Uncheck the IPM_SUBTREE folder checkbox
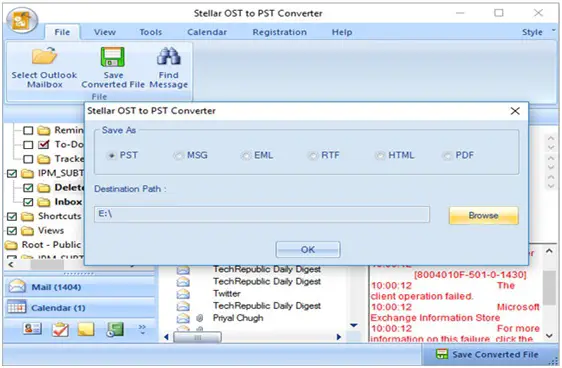This screenshot has height=368, width=562. [x=12, y=173]
